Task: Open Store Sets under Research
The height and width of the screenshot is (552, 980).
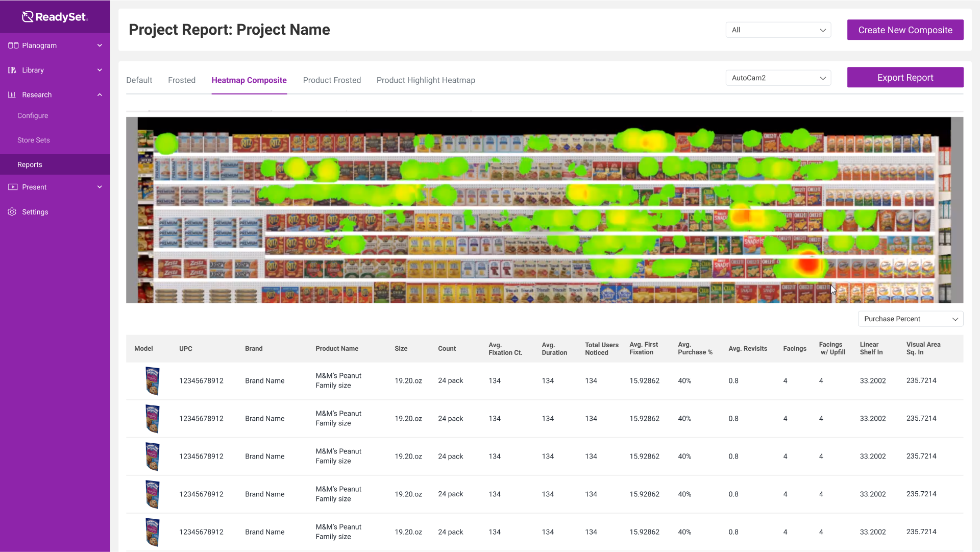Action: [x=34, y=140]
